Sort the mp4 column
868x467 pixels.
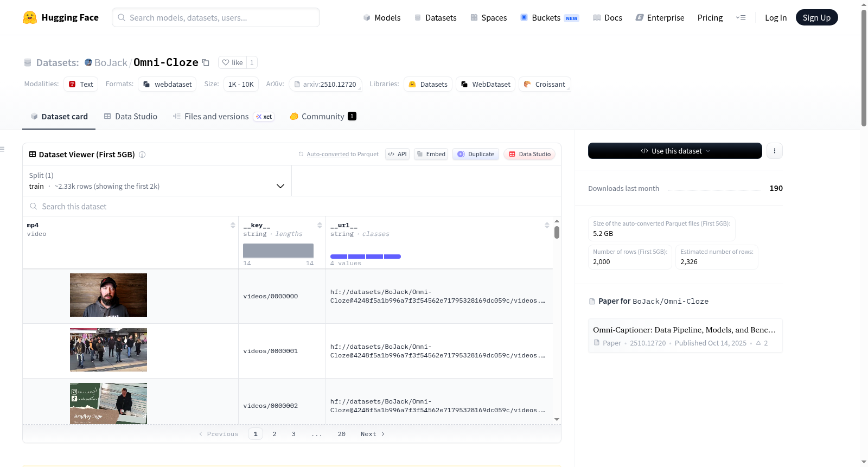tap(233, 225)
